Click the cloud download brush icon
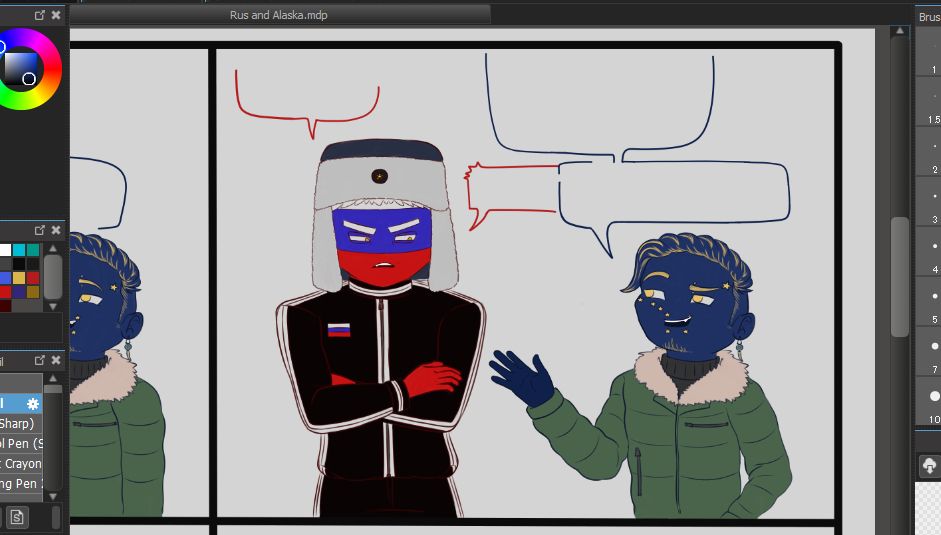Image resolution: width=941 pixels, height=535 pixels. click(x=929, y=466)
